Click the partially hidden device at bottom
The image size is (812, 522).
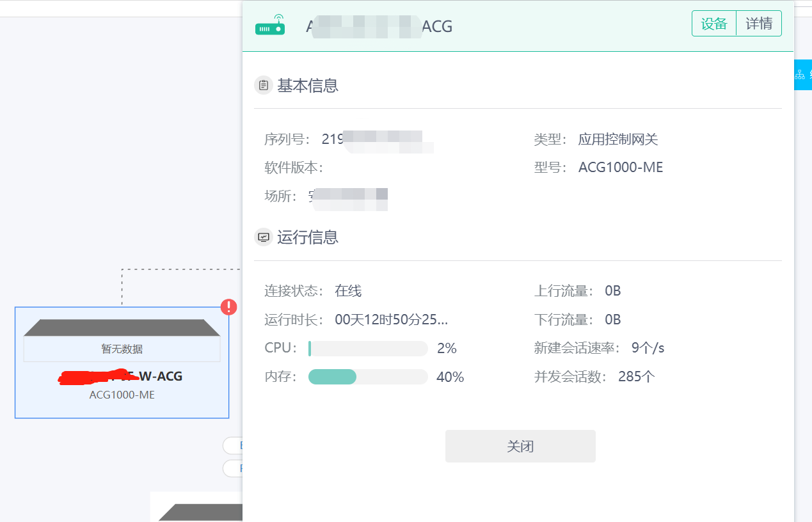click(198, 511)
